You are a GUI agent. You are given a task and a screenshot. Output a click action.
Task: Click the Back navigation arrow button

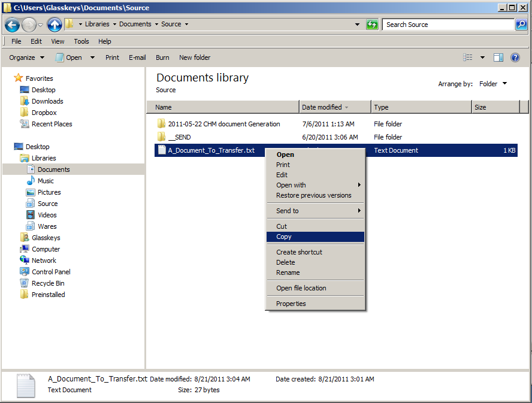12,25
